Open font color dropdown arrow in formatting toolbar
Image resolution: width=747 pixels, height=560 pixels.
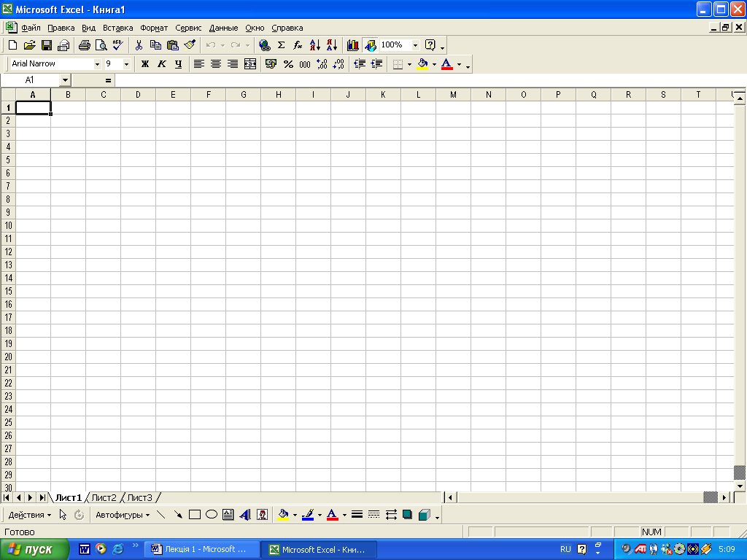click(459, 64)
